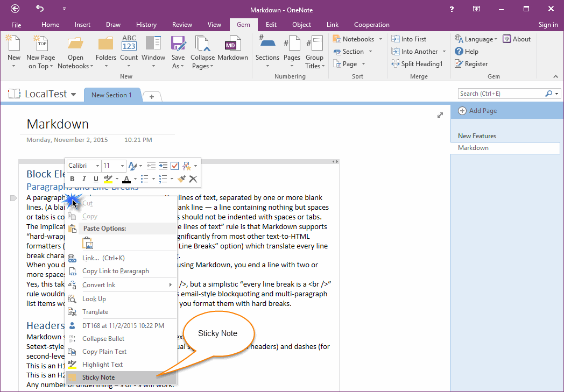Open Gem Help from the ribbon
This screenshot has width=564, height=392.
point(466,52)
